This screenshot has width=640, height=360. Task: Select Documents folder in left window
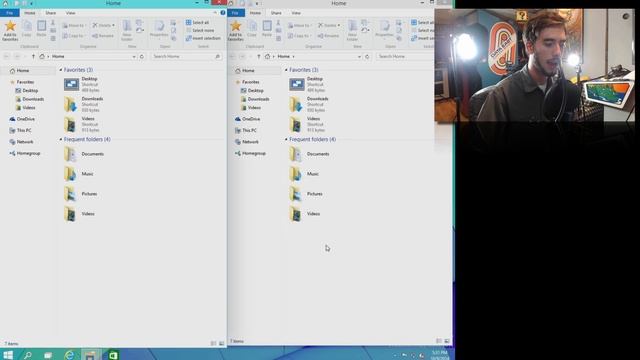pos(83,154)
